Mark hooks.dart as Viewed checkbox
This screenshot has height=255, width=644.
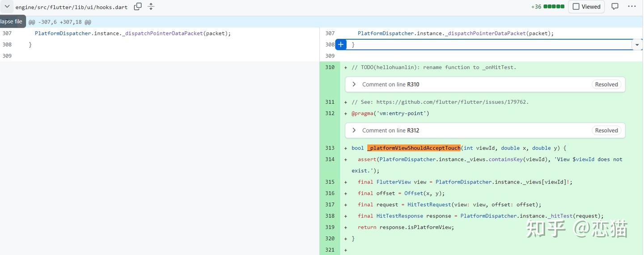[x=586, y=7]
